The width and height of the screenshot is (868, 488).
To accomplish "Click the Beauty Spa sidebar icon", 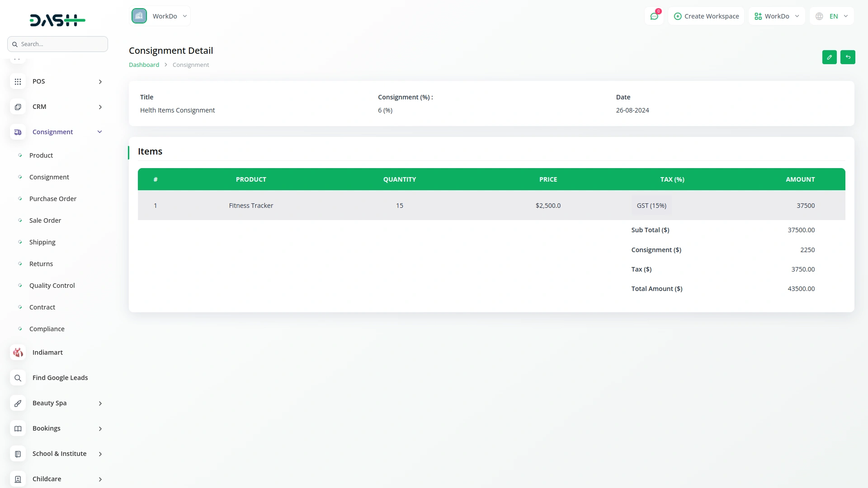I will (18, 403).
